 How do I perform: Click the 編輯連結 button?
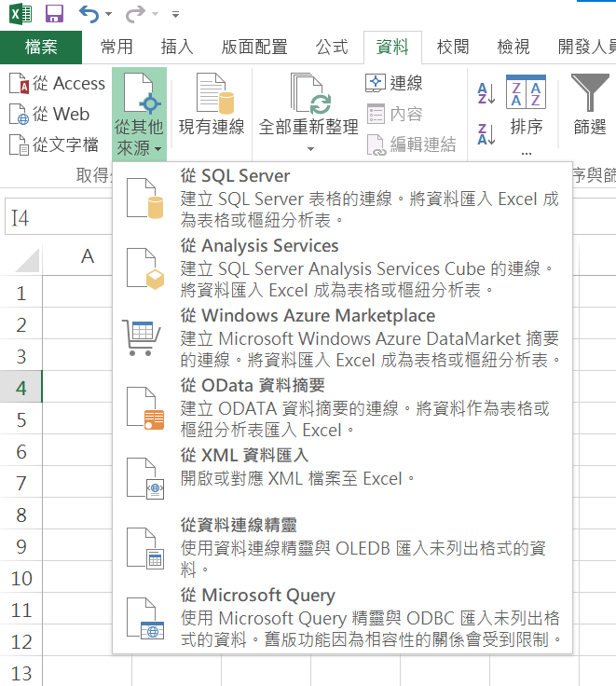pos(411,144)
